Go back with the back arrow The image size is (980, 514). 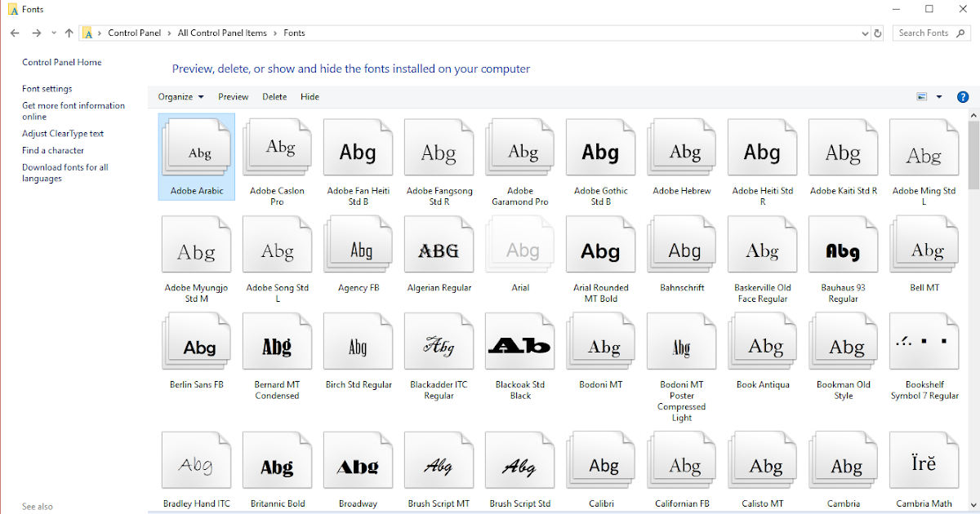[x=15, y=33]
